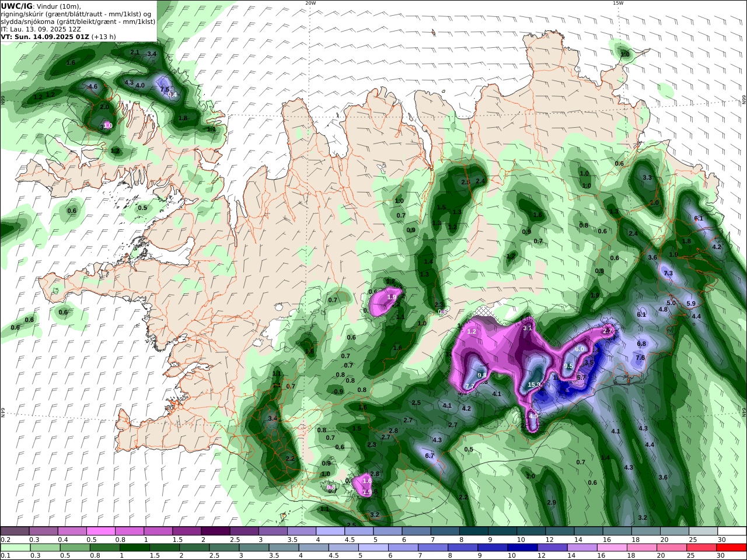The image size is (747, 560).
Task: Click the darkest green 1 swatch in lower legend row
Action: pyautogui.click(x=134, y=548)
